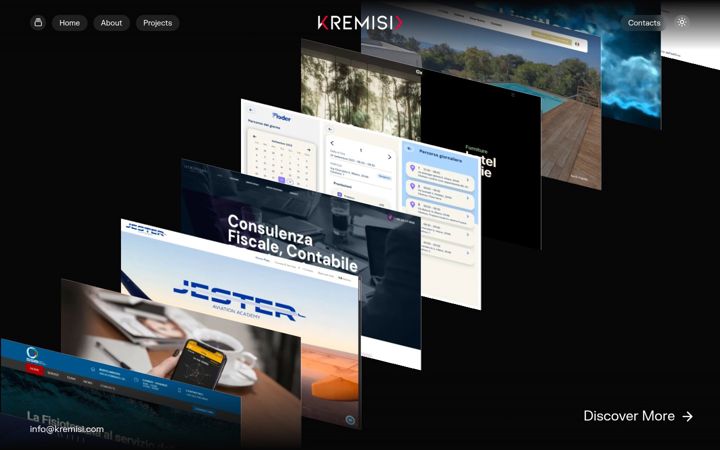Open the Projects page
This screenshot has width=720, height=450.
pos(158,23)
